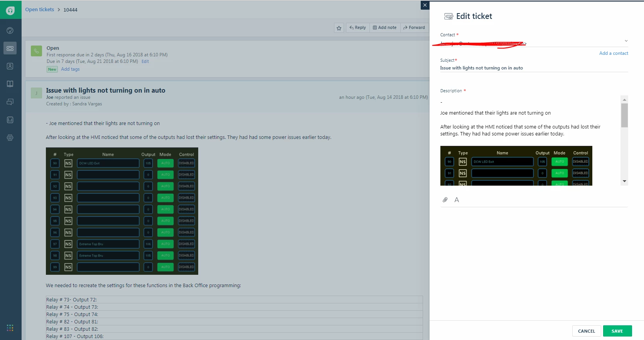The height and width of the screenshot is (340, 644).
Task: Star this ticket with the star icon
Action: 339,28
